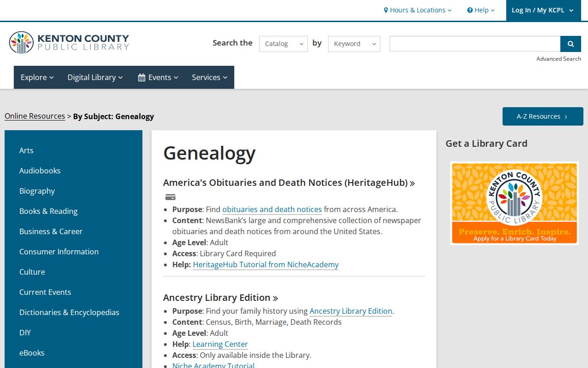Open Ancestry Library Edition heading link
588x368 pixels.
coord(220,298)
